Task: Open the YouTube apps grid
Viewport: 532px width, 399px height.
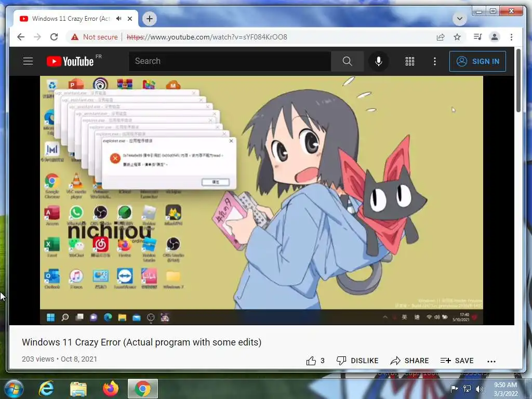Action: coord(410,61)
